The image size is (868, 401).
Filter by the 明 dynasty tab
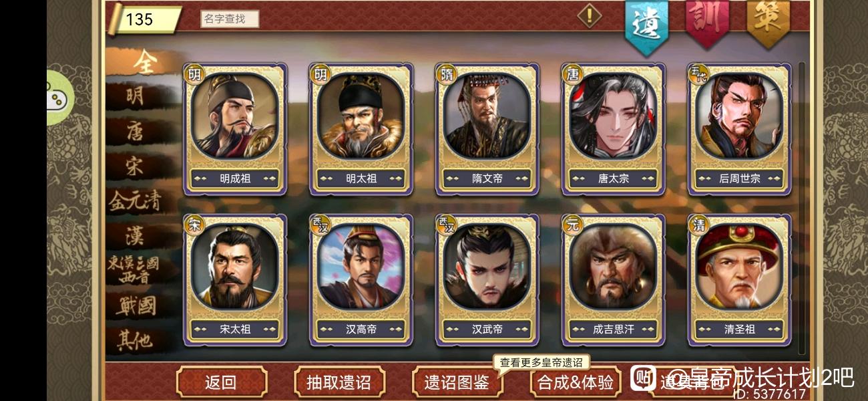point(136,97)
